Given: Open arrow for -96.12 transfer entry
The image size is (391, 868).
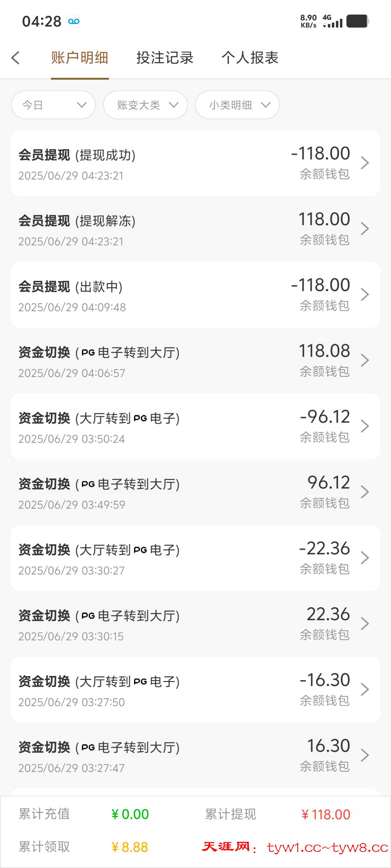Looking at the screenshot, I should [365, 426].
